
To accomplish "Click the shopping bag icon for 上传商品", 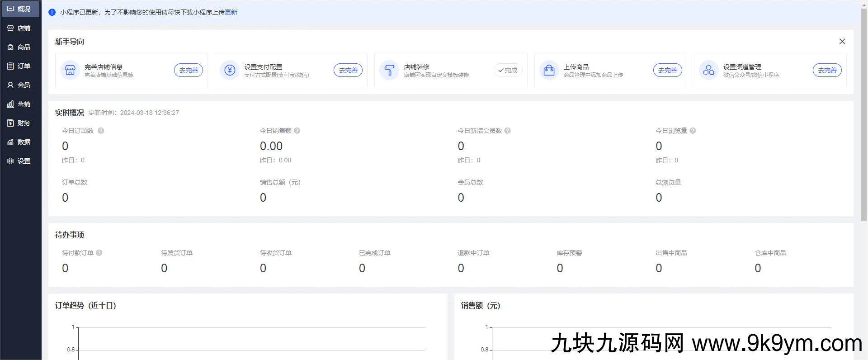I will 549,70.
